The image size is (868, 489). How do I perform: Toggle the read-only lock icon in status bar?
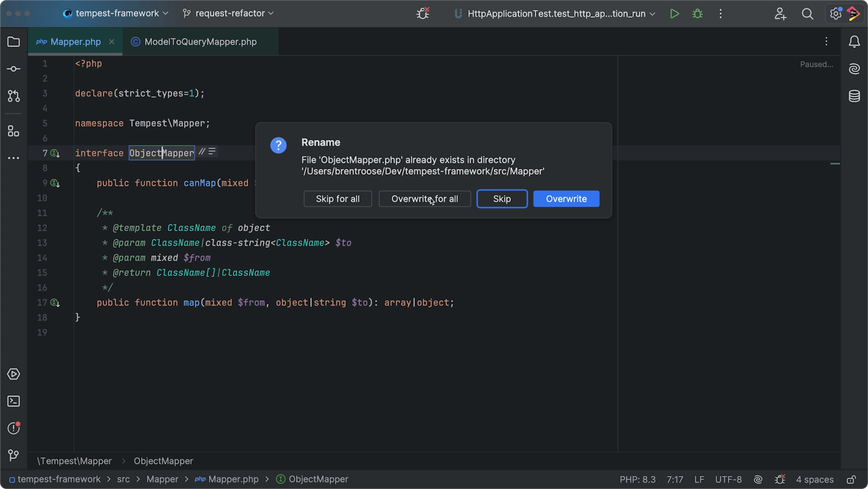(x=851, y=479)
